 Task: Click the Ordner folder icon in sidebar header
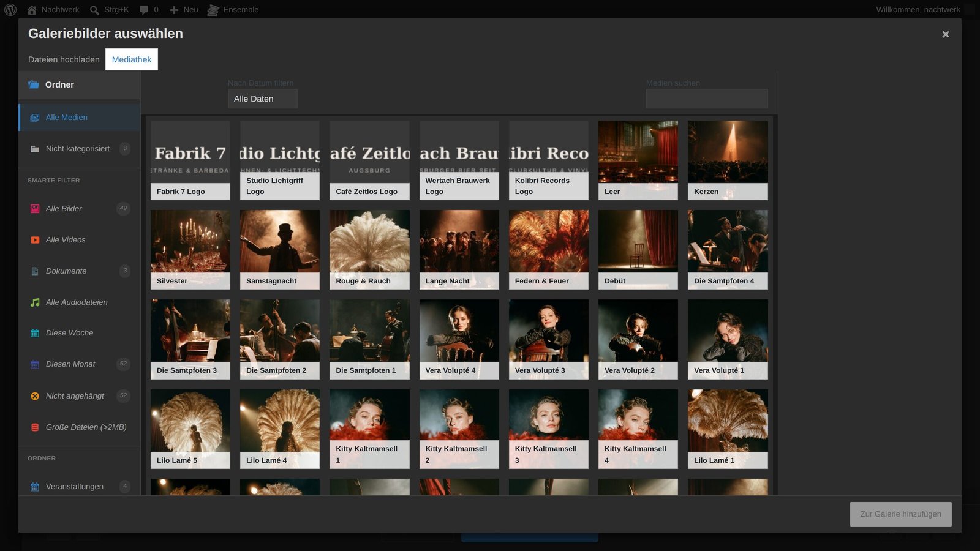34,84
